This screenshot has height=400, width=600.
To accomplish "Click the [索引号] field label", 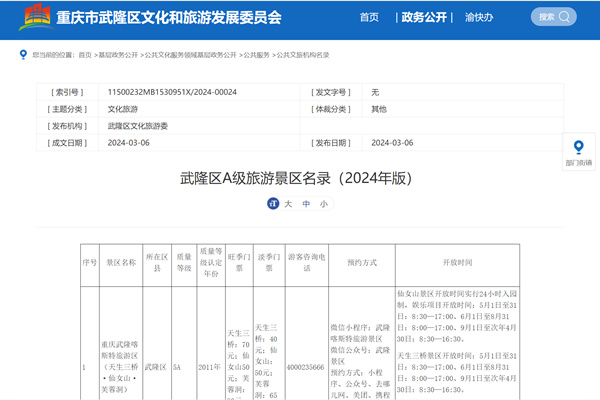I will [x=67, y=92].
